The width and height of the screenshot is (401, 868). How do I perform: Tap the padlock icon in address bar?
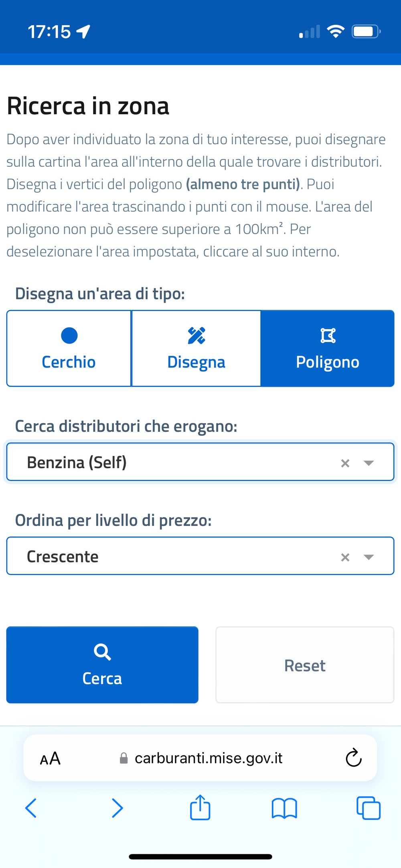click(x=124, y=758)
